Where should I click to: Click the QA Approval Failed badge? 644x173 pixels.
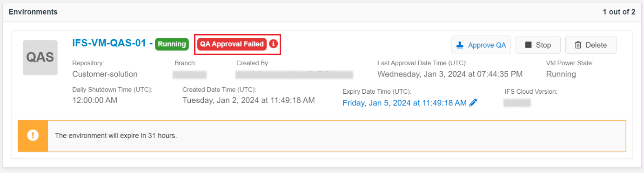tap(232, 44)
